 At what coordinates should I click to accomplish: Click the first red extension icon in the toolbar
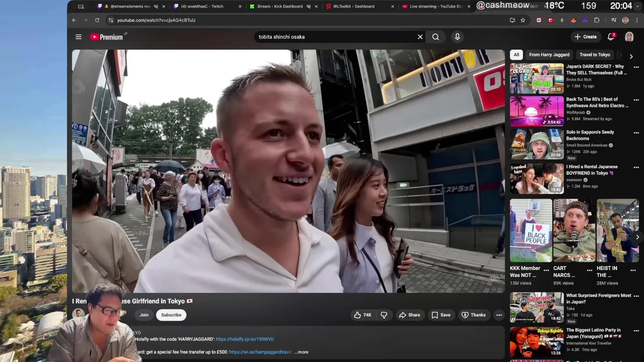pos(539,20)
